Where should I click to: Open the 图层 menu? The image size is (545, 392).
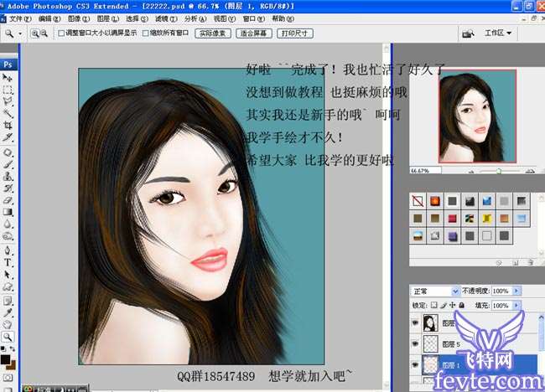click(x=108, y=18)
